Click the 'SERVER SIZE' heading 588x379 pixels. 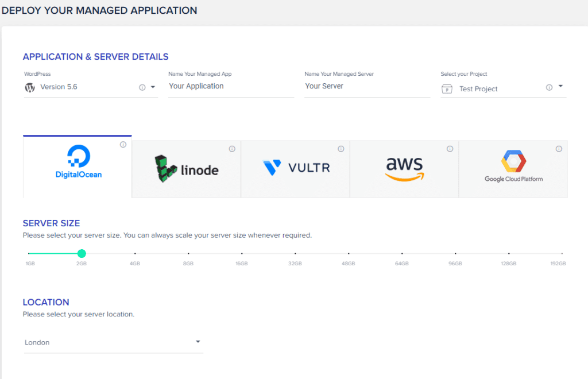[x=51, y=223]
